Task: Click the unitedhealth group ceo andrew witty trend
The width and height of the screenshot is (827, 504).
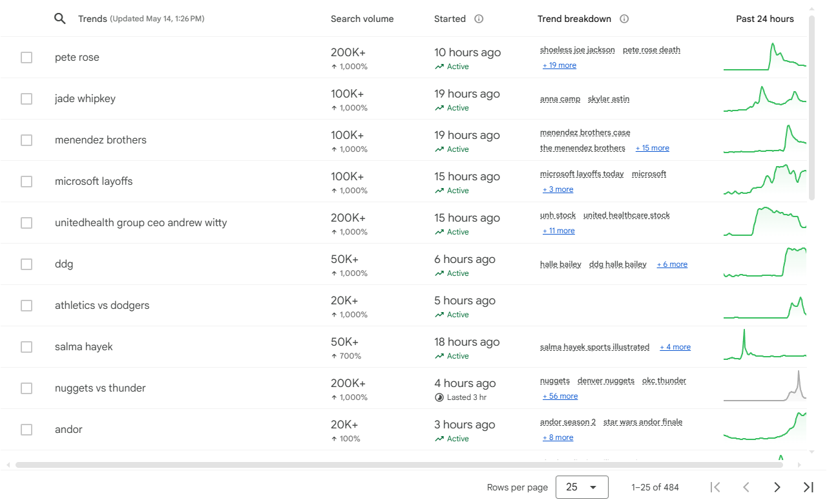Action: 141,223
